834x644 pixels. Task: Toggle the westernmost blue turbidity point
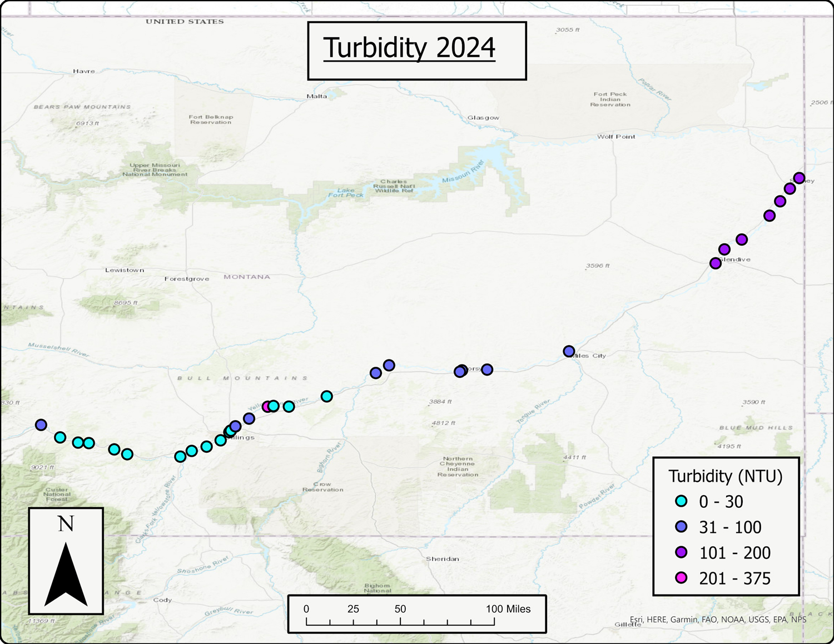41,425
